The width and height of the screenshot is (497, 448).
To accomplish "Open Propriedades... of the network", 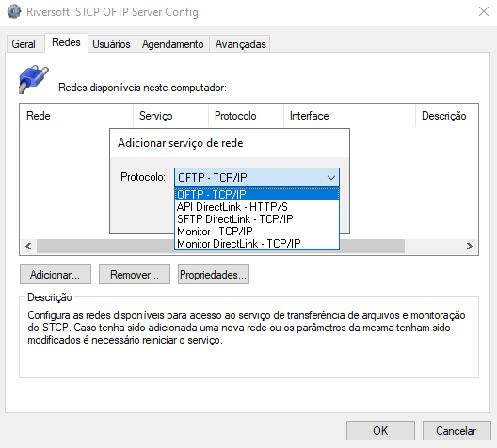I will coord(214,275).
